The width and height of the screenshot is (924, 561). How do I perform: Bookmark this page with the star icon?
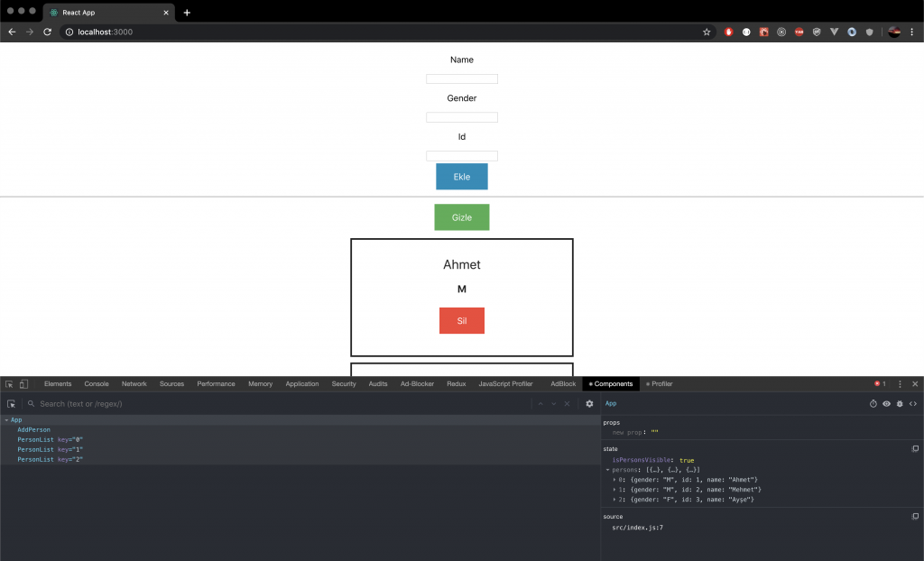707,32
